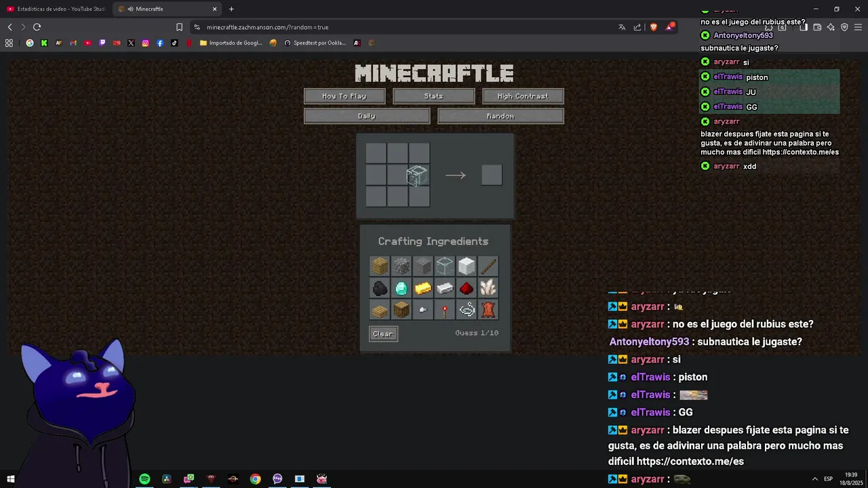Open the Brave Wallet icon
Screen dimensions: 868x488
[x=817, y=27]
